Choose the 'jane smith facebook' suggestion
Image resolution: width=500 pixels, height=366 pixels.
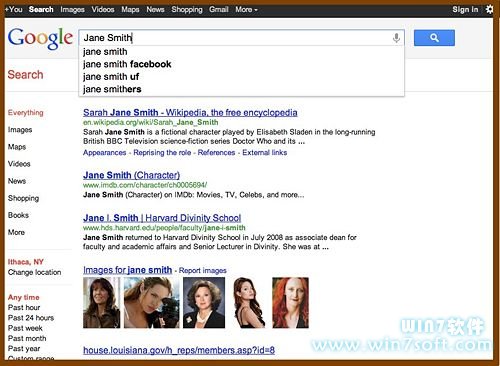click(x=241, y=64)
